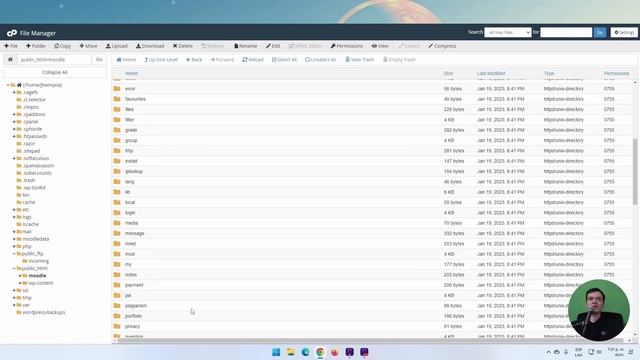Switch to Chrome on the taskbar
This screenshot has width=640, height=360.
pos(320,352)
